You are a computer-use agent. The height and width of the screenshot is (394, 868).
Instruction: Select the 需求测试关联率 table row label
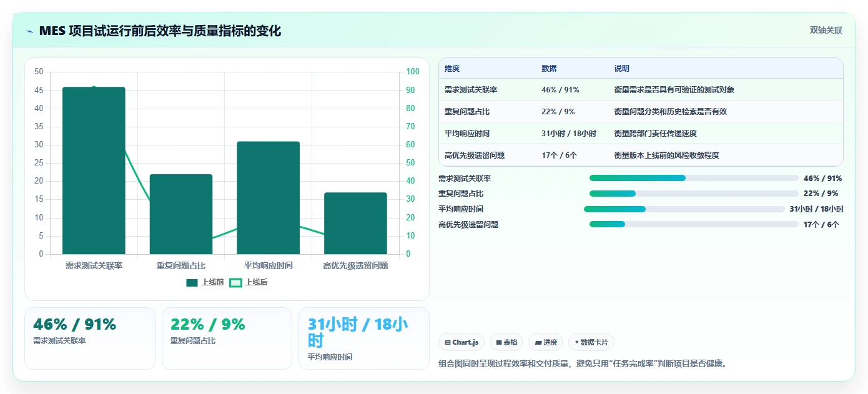(x=471, y=90)
